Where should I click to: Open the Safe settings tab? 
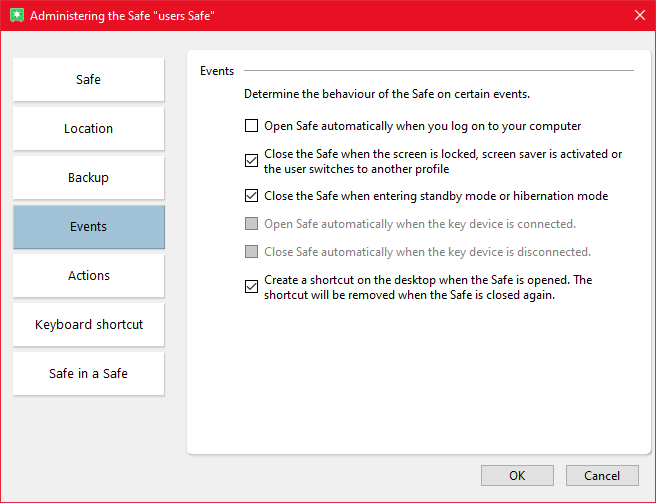89,80
